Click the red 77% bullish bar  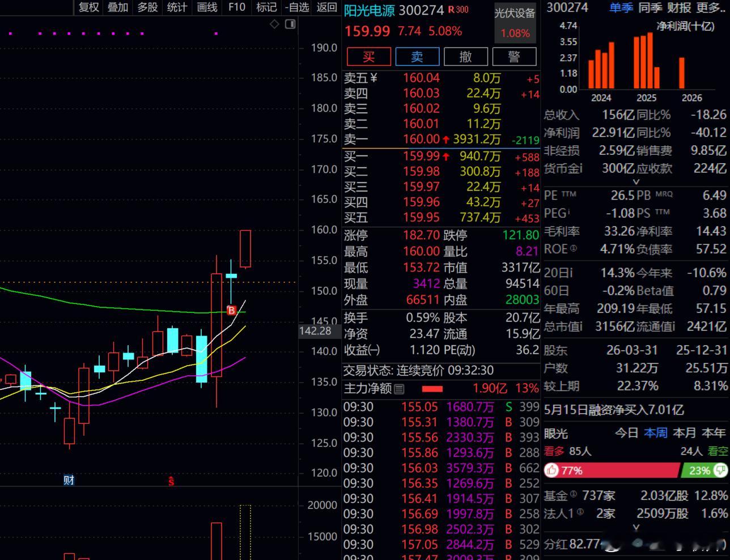tap(612, 470)
